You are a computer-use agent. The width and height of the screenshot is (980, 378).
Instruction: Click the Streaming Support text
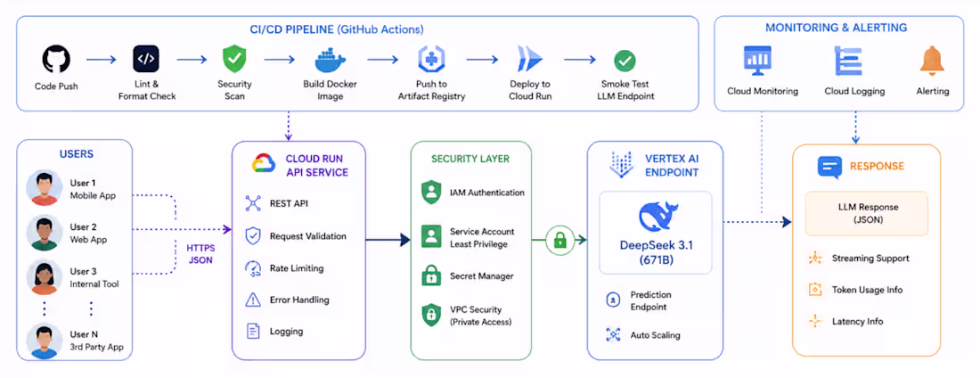[x=870, y=258]
